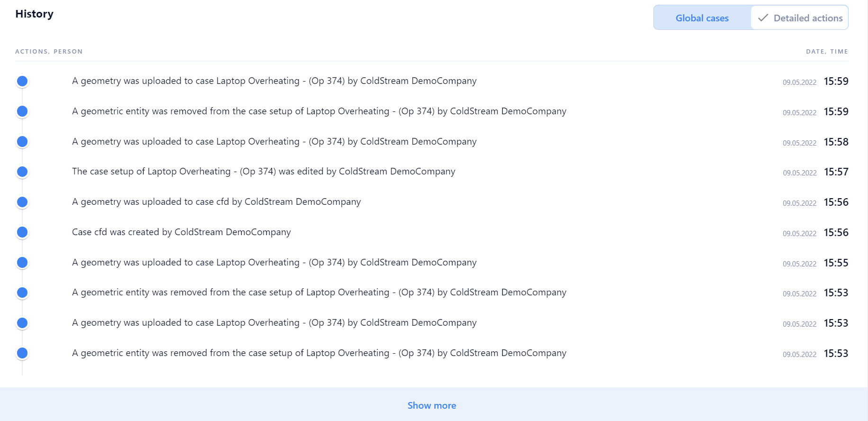Click the 'ACTIONS, PERSON' column header
The height and width of the screenshot is (421, 868).
coord(49,52)
